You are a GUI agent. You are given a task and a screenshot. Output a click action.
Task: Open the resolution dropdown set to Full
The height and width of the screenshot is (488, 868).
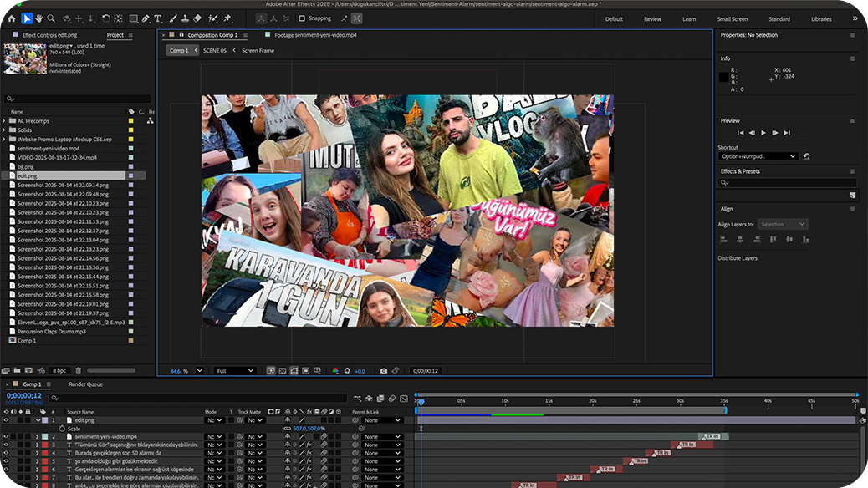pos(235,371)
